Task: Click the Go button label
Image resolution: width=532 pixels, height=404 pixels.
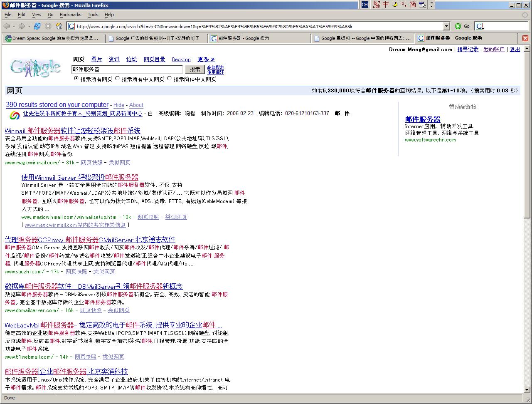Action: point(466,26)
